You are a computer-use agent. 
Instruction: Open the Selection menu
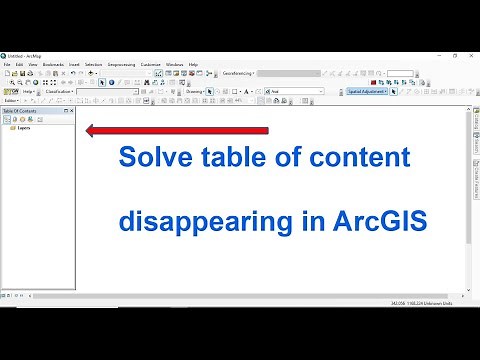coord(93,64)
